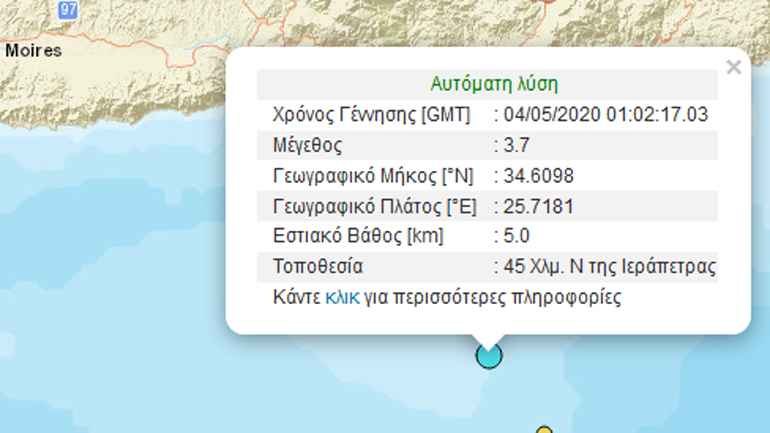
Task: Select the value 34.6098
Action: (539, 176)
